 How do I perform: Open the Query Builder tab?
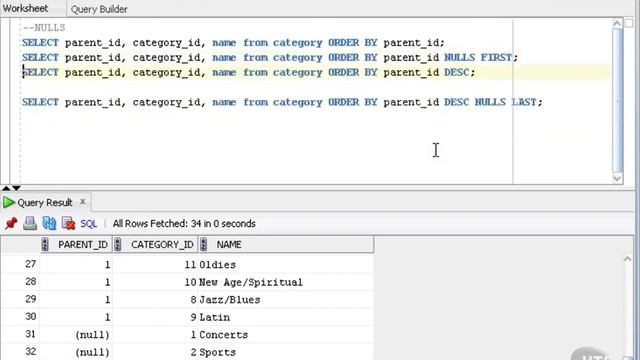[x=99, y=9]
